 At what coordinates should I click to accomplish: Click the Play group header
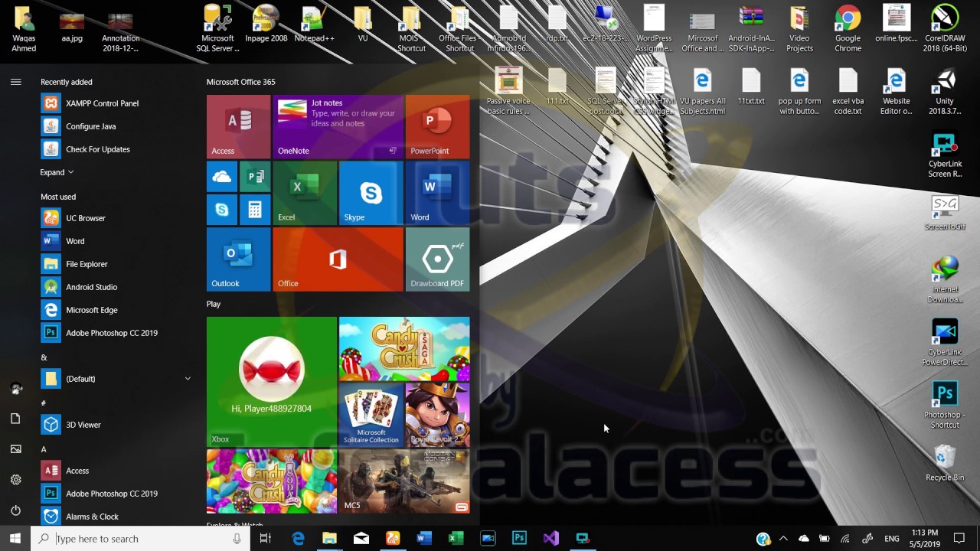click(214, 304)
